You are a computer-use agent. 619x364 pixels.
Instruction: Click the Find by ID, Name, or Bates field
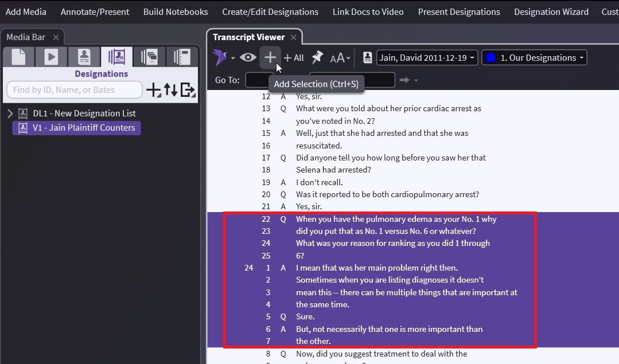coord(74,90)
